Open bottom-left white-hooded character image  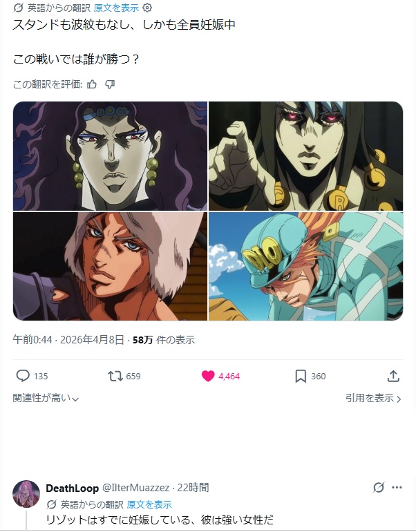point(110,266)
